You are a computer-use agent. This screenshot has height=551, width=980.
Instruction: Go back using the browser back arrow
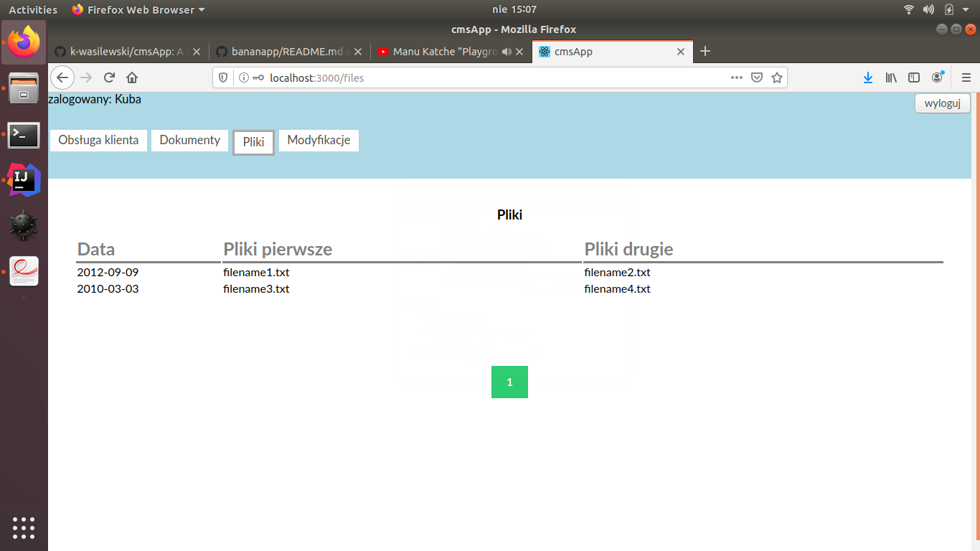click(62, 77)
